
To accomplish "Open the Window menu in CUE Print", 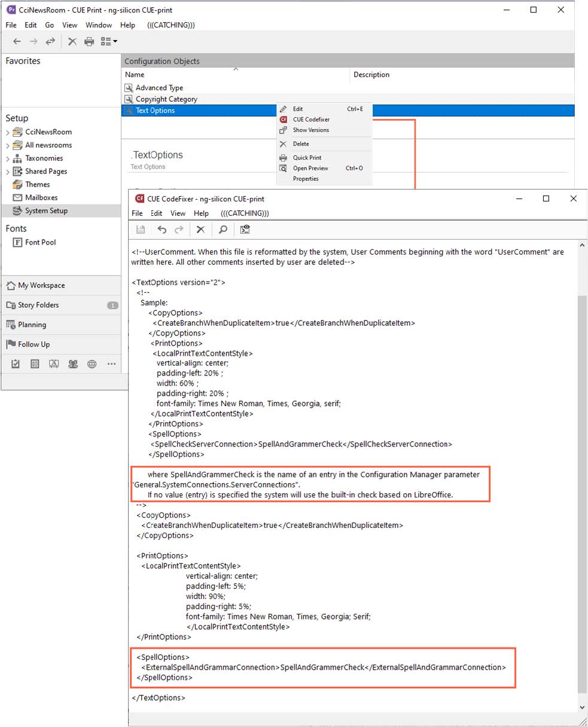I will pyautogui.click(x=99, y=25).
